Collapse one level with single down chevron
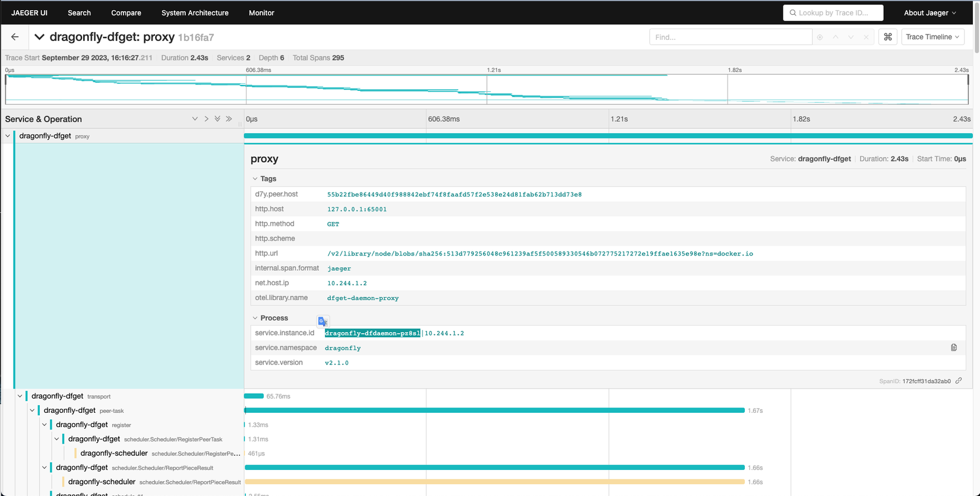 click(x=195, y=119)
